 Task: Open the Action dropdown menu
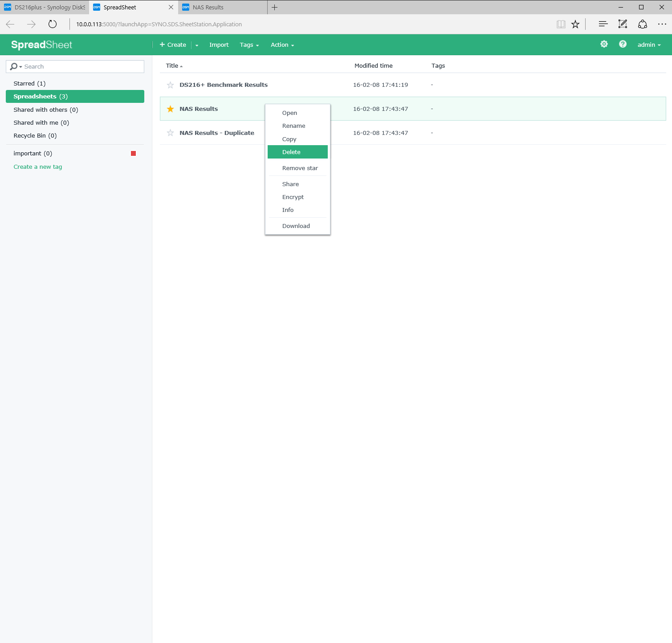coord(282,45)
